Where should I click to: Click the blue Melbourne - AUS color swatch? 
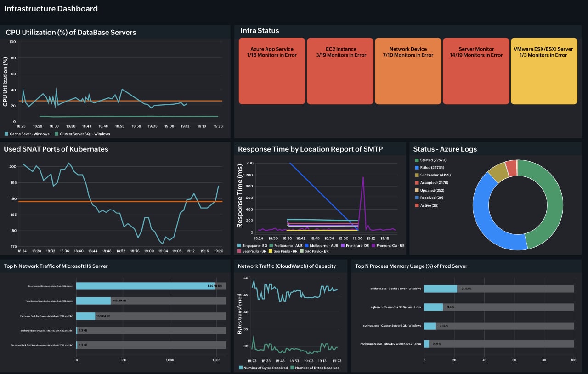click(x=306, y=246)
